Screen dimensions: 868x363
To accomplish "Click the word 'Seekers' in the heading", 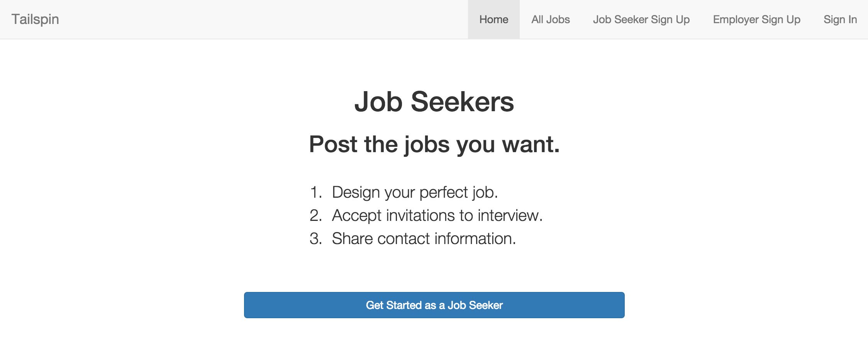I will coord(462,102).
